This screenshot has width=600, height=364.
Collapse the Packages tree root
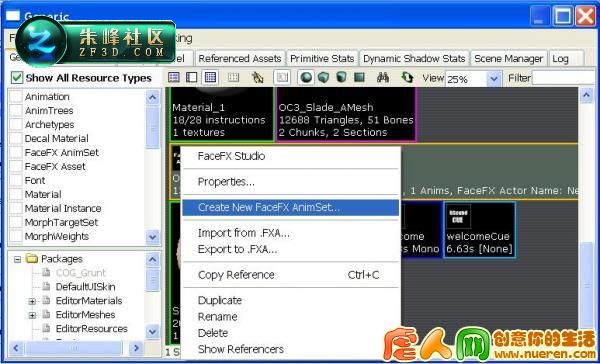click(x=17, y=260)
